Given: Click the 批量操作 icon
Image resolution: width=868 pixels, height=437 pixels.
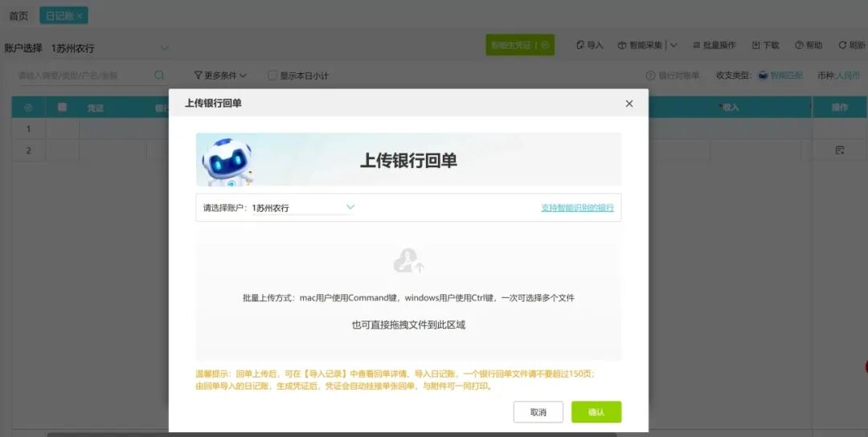Looking at the screenshot, I should pos(696,45).
